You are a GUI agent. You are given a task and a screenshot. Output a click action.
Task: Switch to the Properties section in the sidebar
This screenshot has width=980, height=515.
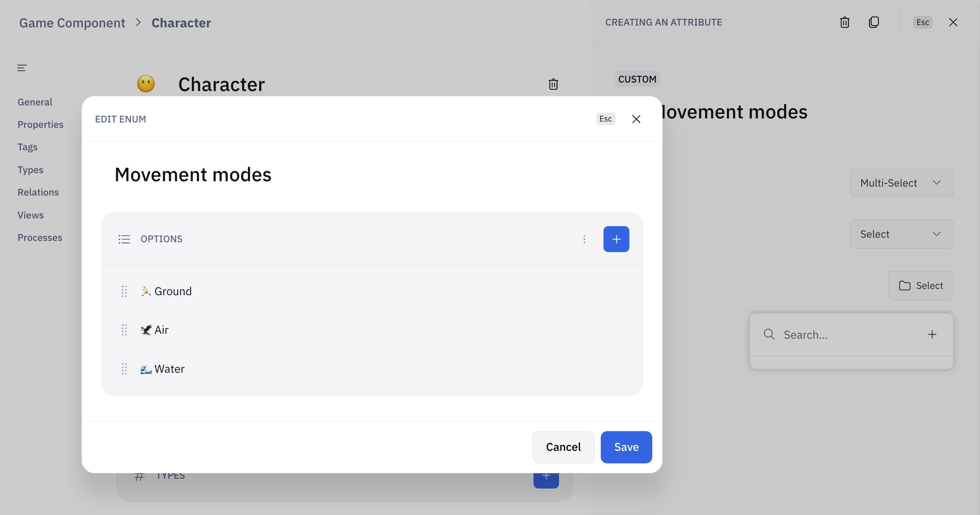pyautogui.click(x=41, y=124)
